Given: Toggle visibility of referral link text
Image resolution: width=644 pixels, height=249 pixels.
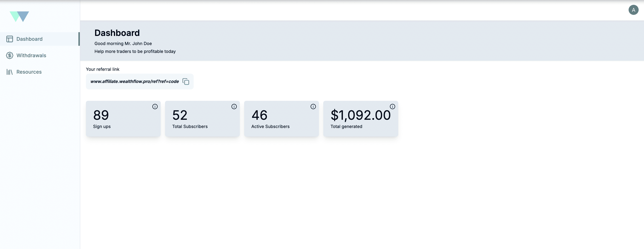Looking at the screenshot, I should pyautogui.click(x=186, y=81).
